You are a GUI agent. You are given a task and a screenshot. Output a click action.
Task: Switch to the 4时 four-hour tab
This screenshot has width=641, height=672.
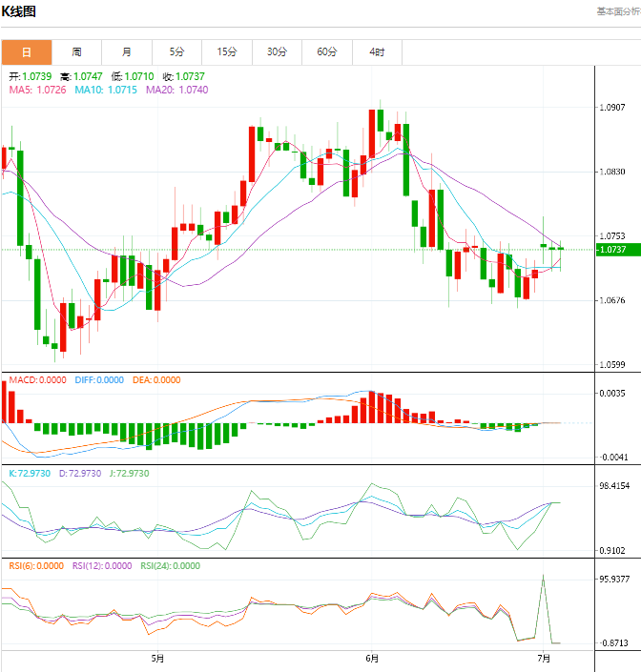click(377, 51)
